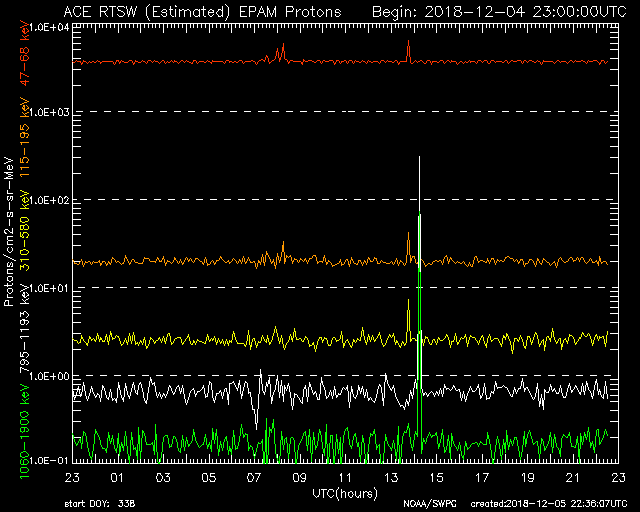This screenshot has height=512, width=640.
Task: Click the 07 hour tick on time axis
Action: point(253,479)
